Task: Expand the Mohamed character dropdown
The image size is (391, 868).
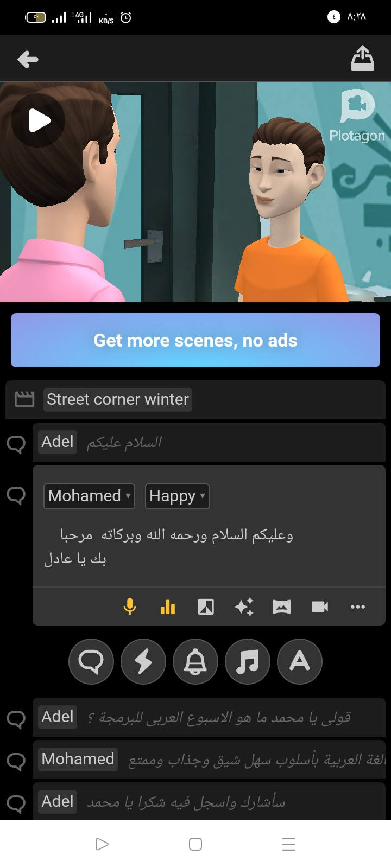Action: coord(89,496)
